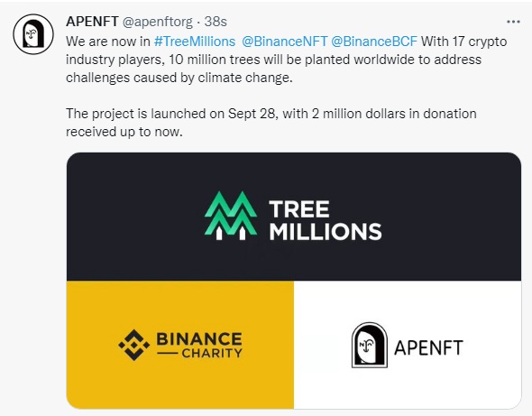
Task: Click the Binance diamond logo icon
Action: coord(134,345)
